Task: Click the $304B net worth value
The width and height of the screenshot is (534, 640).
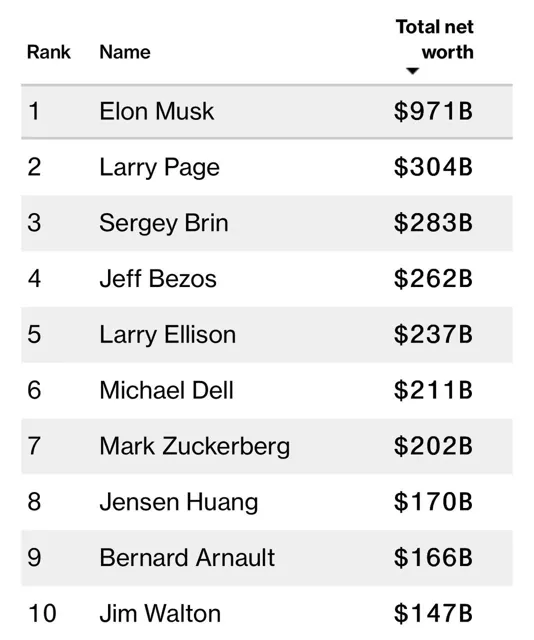Action: click(x=433, y=167)
